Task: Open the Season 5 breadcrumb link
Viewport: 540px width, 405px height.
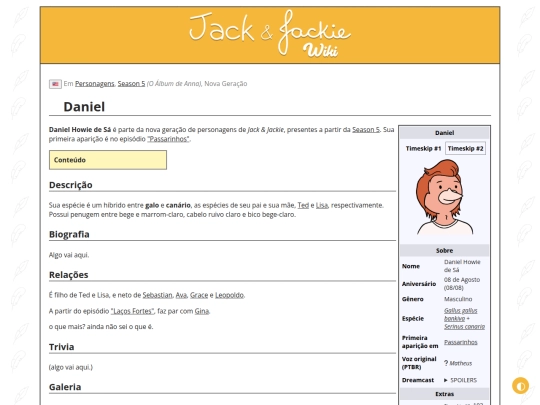Action: point(131,84)
